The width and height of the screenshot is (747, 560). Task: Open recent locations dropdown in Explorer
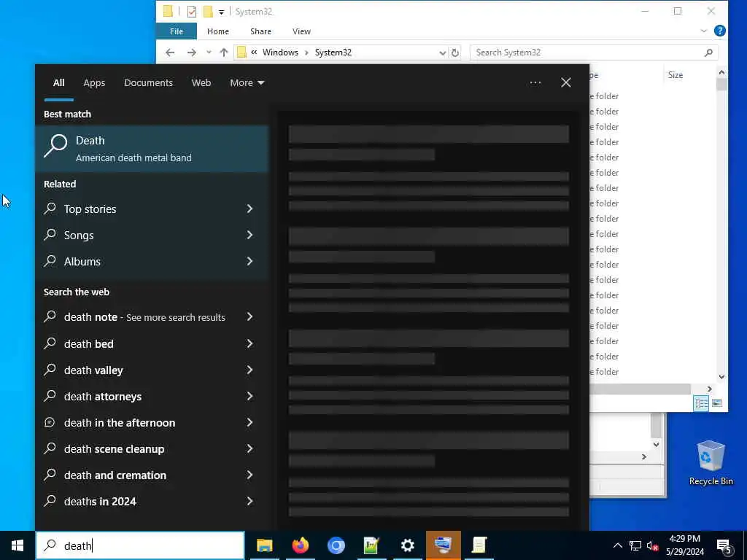209,52
